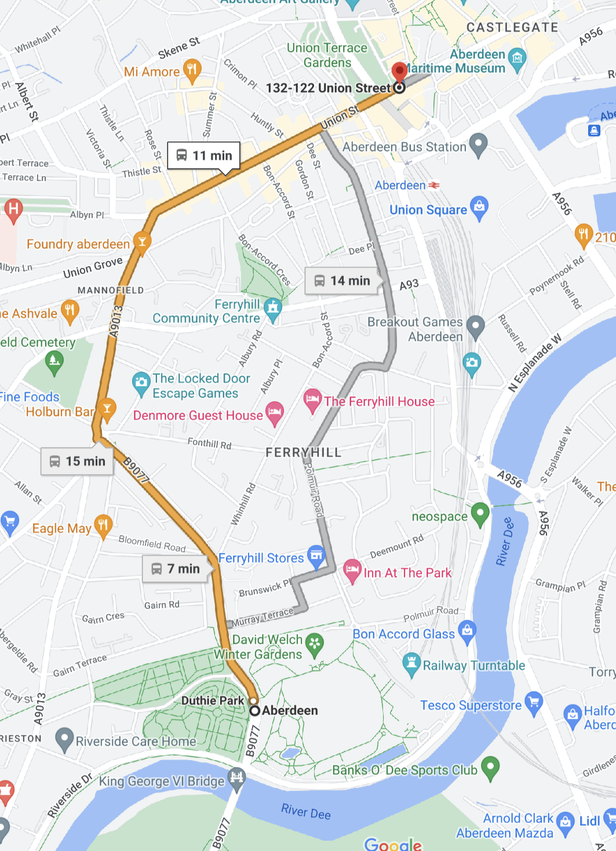Open the Mi Amore restaurant marker
Viewport: 616px width, 851px height.
192,71
